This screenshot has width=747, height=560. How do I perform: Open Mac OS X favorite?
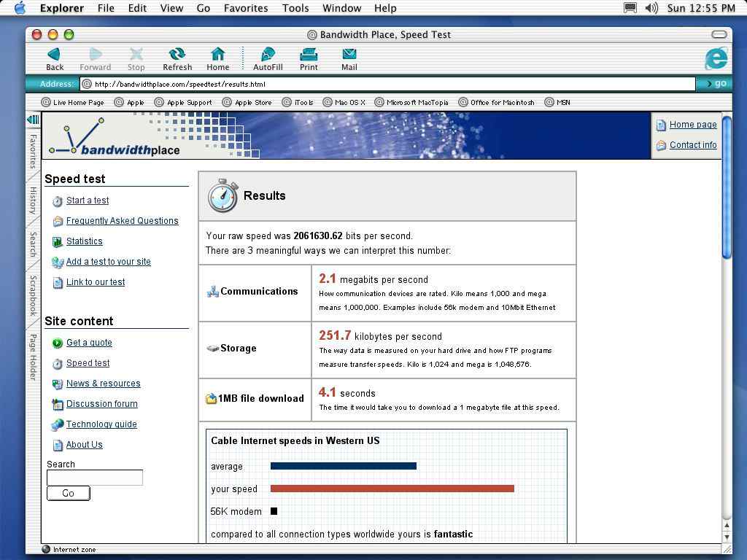click(x=344, y=102)
